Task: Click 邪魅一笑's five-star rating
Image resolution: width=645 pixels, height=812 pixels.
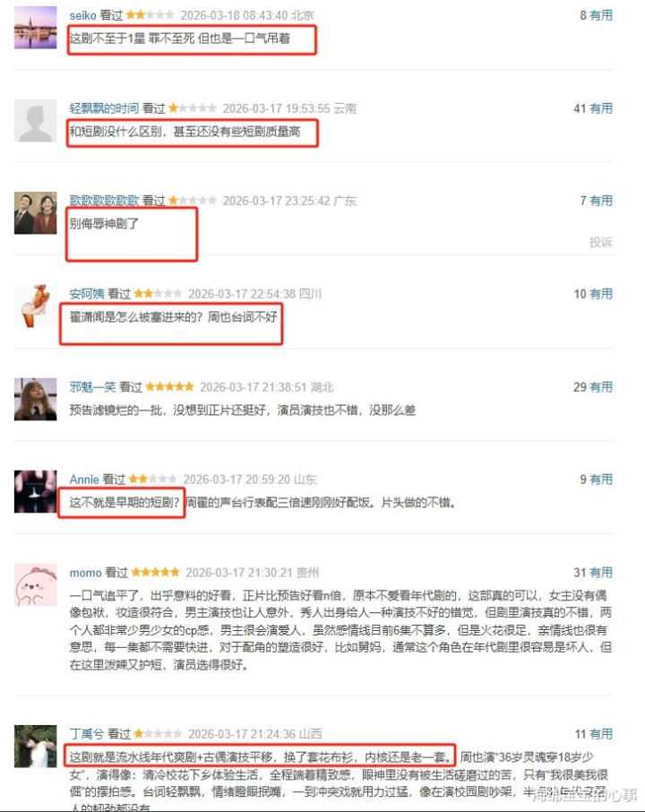Action: click(170, 387)
